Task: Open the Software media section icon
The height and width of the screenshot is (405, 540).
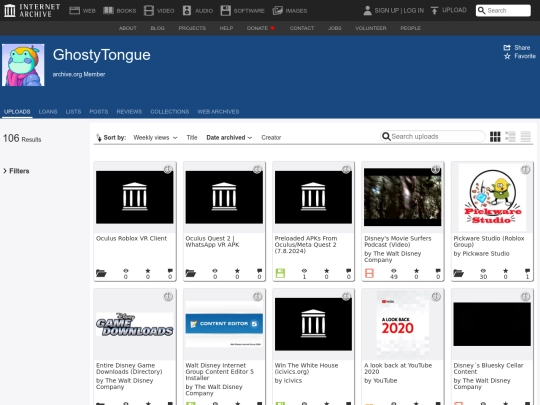Action: click(226, 10)
